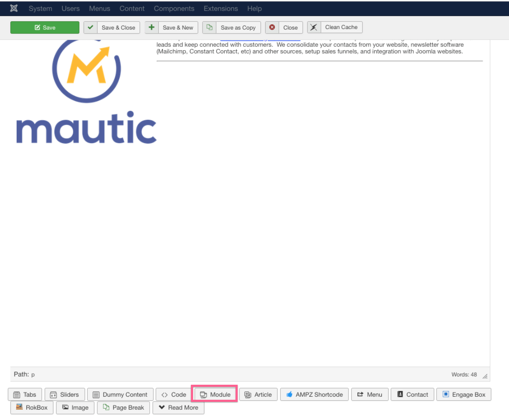Insert Tabs via the Tabs button
Image resolution: width=509 pixels, height=420 pixels.
tap(25, 395)
